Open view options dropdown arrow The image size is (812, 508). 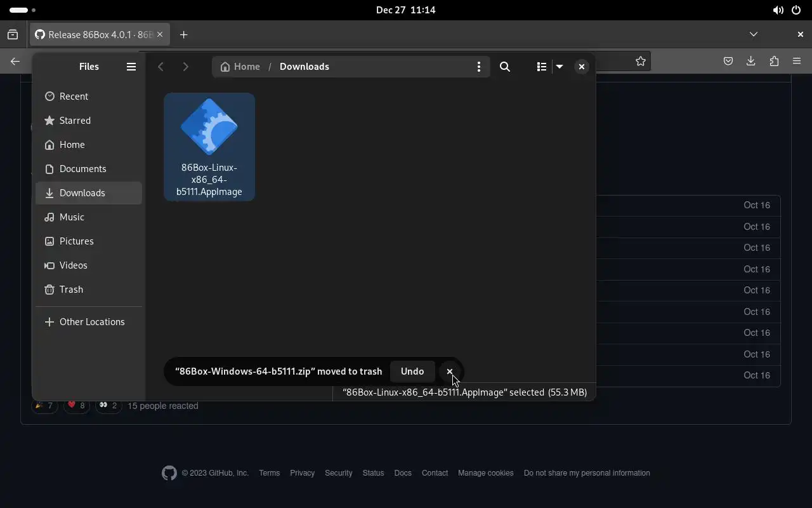[x=560, y=67]
